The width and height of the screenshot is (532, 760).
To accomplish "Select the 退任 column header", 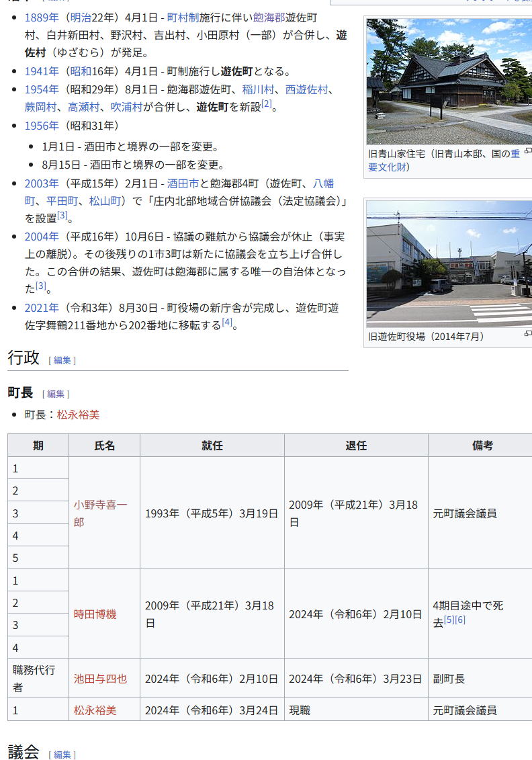I will point(356,446).
